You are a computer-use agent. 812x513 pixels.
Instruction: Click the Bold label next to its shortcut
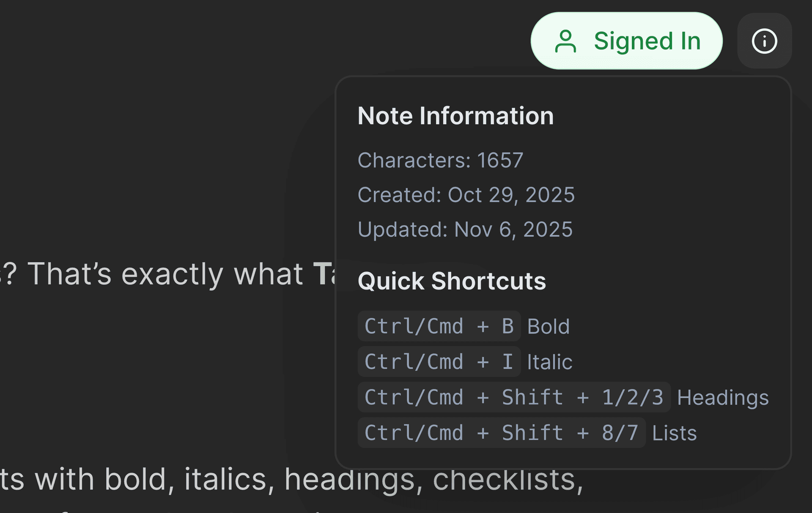pos(548,326)
